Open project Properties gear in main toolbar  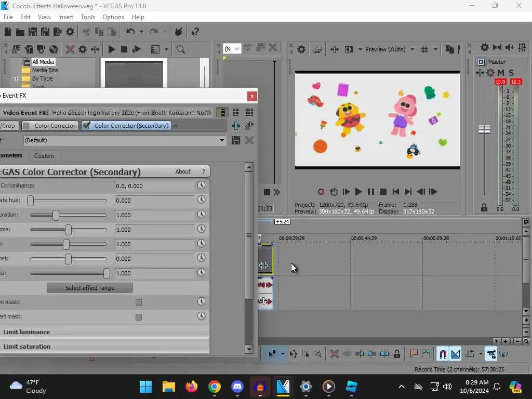(70, 32)
